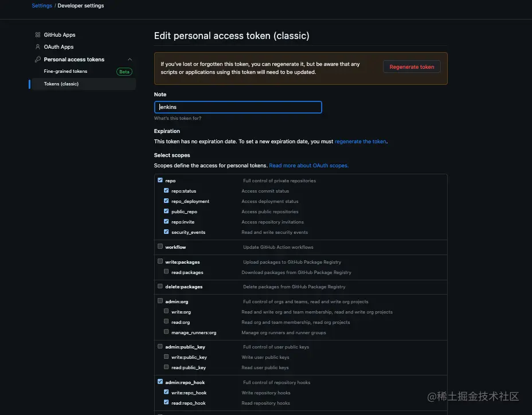Screen dimensions: 532x415
Task: Collapse the Personal access tokens section
Action: [130, 60]
